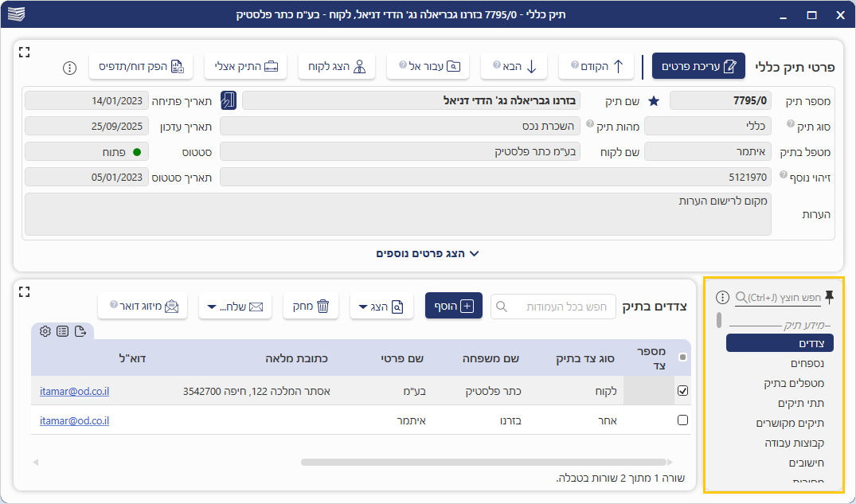Click the itamar@od.co.il link in the first row
Viewport: 856px width, 504px height.
tap(74, 391)
